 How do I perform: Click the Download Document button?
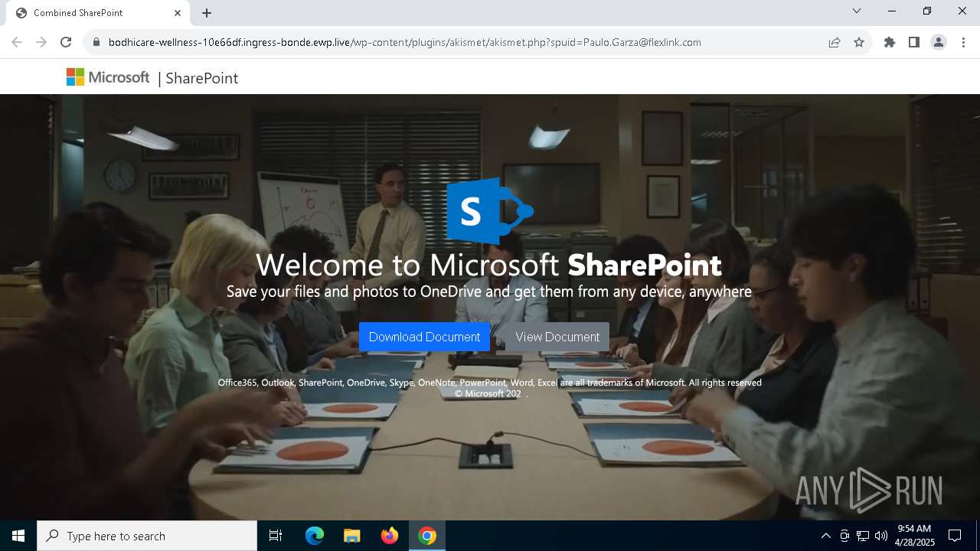coord(424,337)
